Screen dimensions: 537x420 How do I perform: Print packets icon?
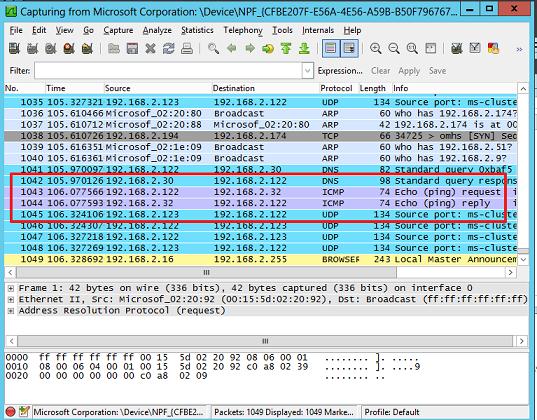point(187,49)
